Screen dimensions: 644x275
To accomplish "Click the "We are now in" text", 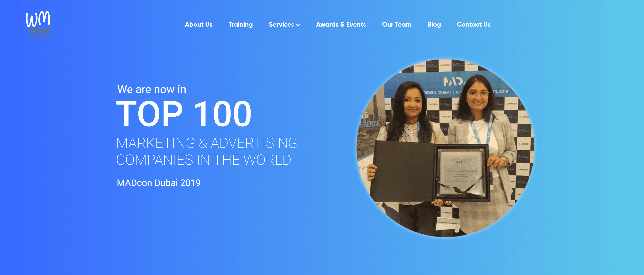I will pos(152,90).
